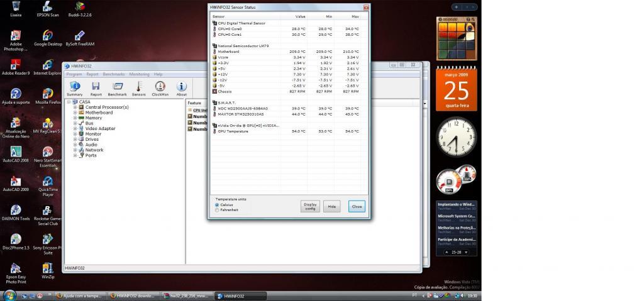Screen dimensions: 644x301
Task: Open the Windows Start orb
Action: click(9, 295)
